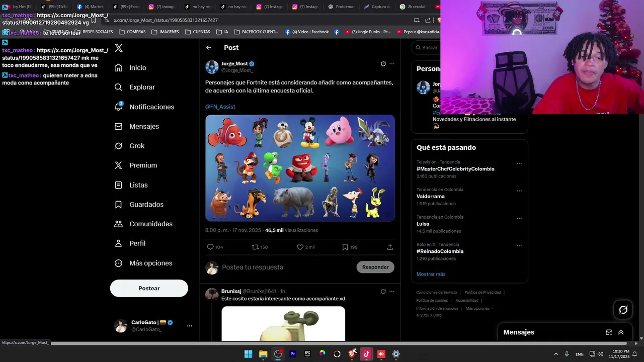Screen dimensions: 644x362
Task: Open image in Brunixsj reply
Action: coord(283,324)
